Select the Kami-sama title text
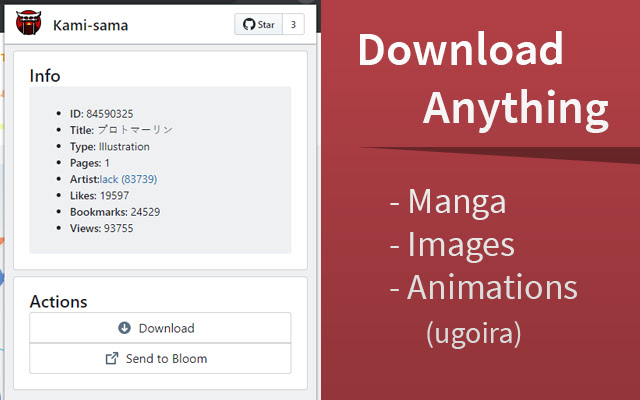 pyautogui.click(x=90, y=25)
